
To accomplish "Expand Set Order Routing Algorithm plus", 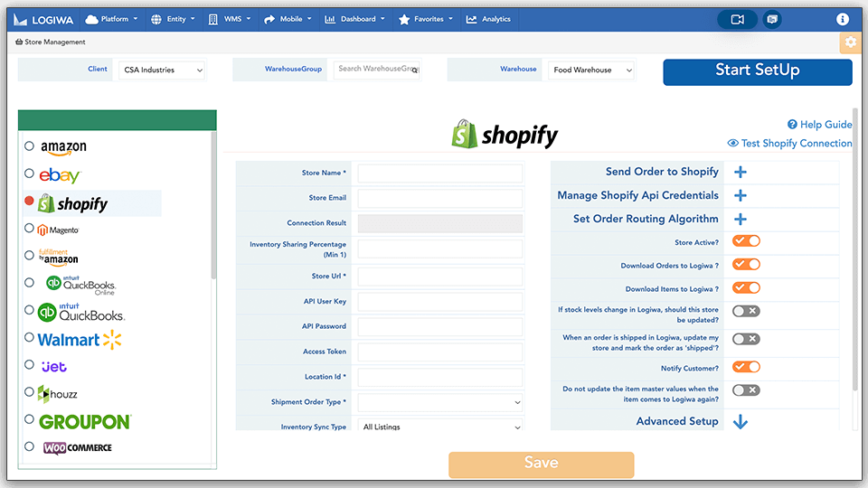I will (x=741, y=219).
